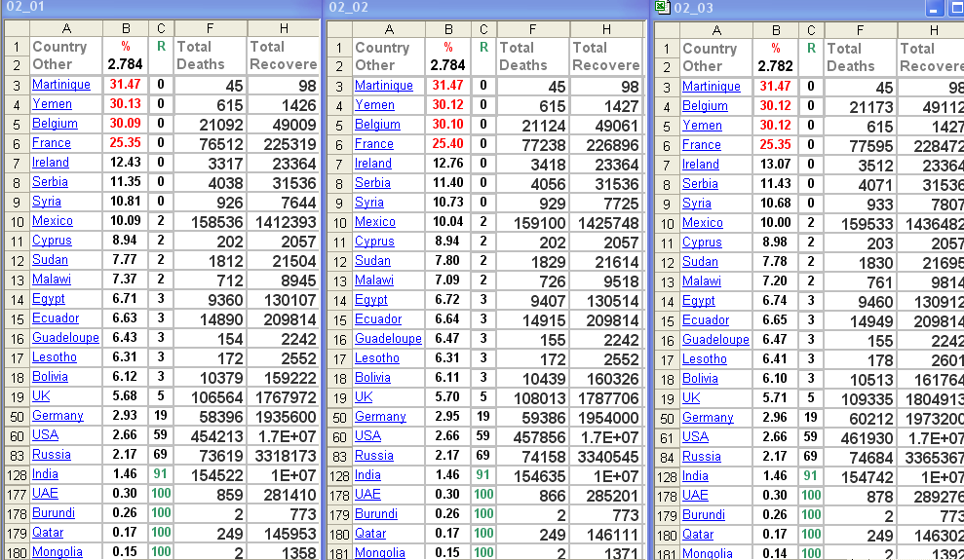The height and width of the screenshot is (560, 964).
Task: Click Mexico deaths value 159100 in 02_02
Action: (533, 223)
